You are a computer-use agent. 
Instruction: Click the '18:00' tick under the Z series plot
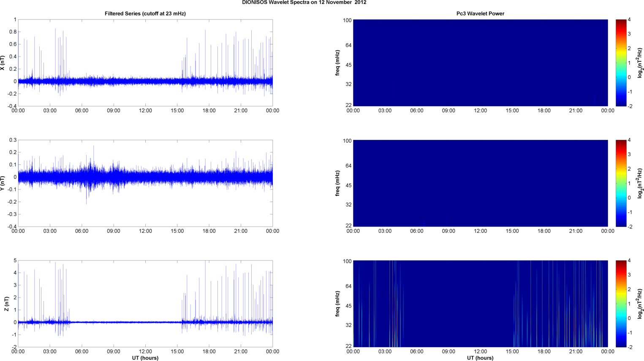coord(209,352)
